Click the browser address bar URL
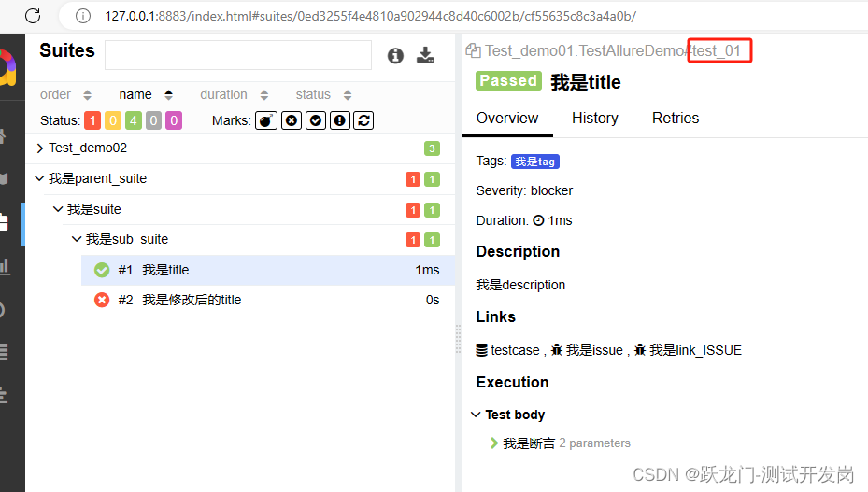The image size is (868, 492). pyautogui.click(x=370, y=16)
